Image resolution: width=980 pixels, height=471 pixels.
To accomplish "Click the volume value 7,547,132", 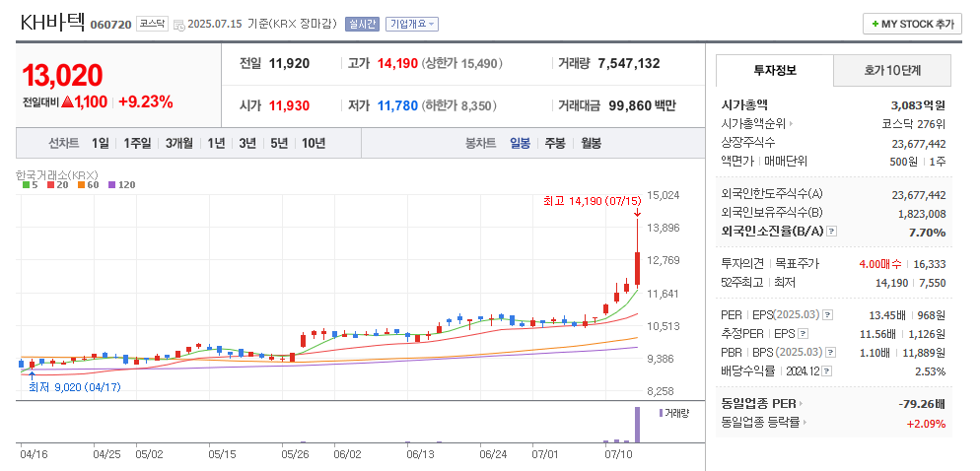I will click(x=629, y=63).
